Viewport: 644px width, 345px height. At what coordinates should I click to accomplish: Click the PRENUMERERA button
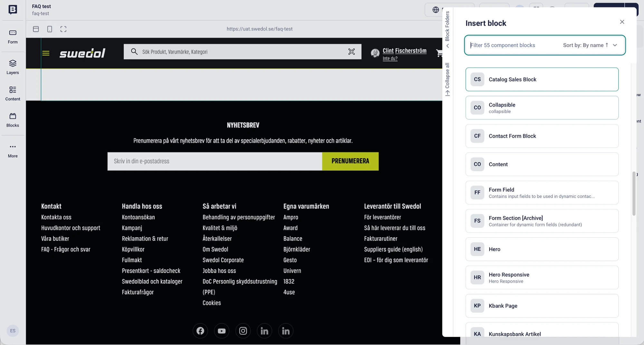350,161
